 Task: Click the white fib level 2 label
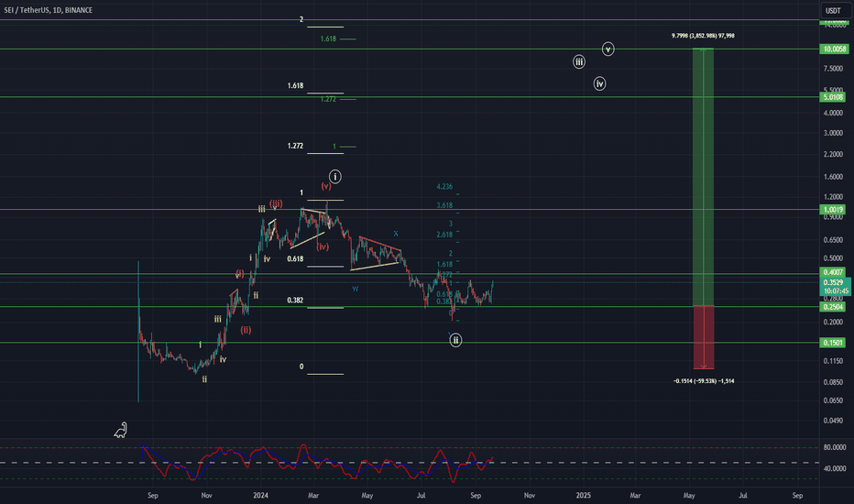pyautogui.click(x=301, y=19)
